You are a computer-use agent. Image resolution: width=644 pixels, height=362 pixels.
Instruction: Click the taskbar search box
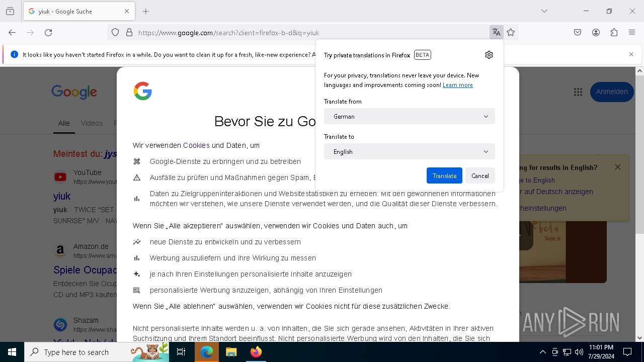[x=97, y=352]
